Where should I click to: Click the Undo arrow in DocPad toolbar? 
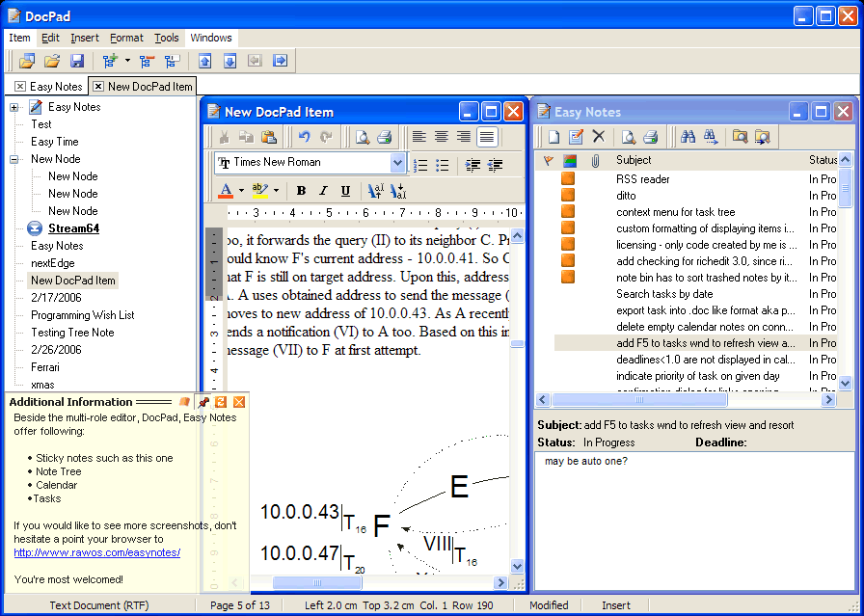(304, 137)
